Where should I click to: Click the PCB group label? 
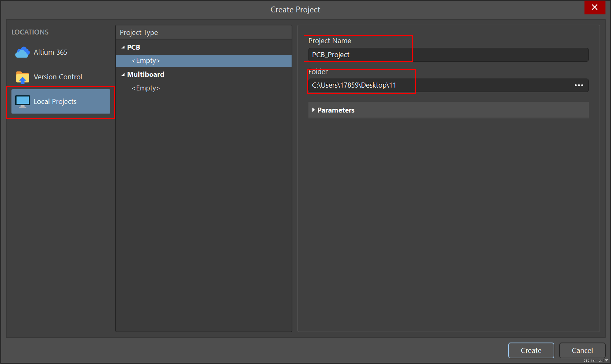tap(133, 47)
